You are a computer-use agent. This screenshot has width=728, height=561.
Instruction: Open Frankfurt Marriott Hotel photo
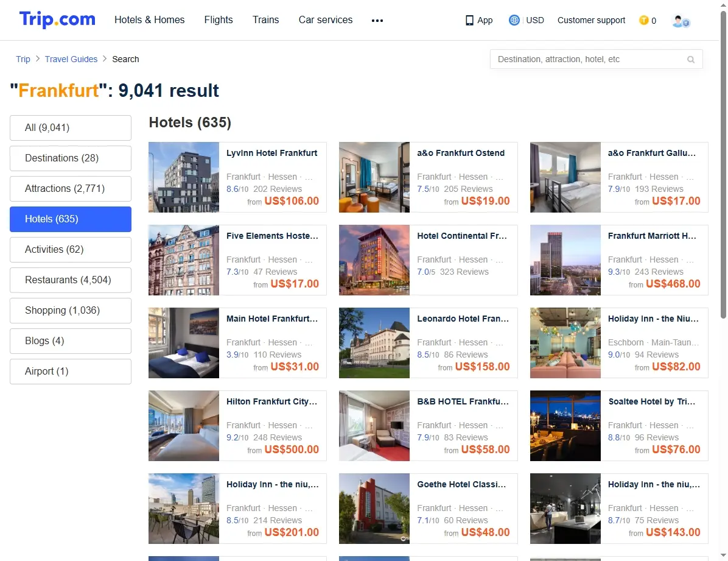565,260
